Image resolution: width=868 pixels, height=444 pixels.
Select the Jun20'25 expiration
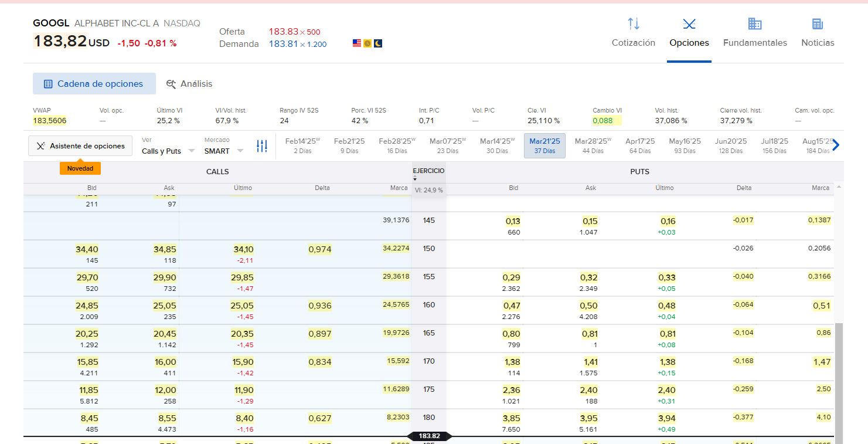[x=731, y=145]
